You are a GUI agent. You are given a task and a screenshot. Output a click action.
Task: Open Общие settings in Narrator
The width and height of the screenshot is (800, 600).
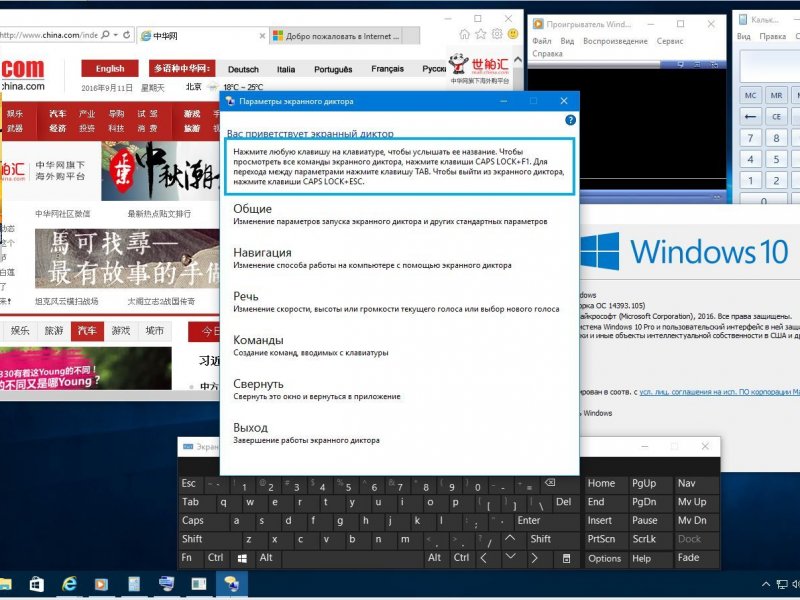point(390,214)
